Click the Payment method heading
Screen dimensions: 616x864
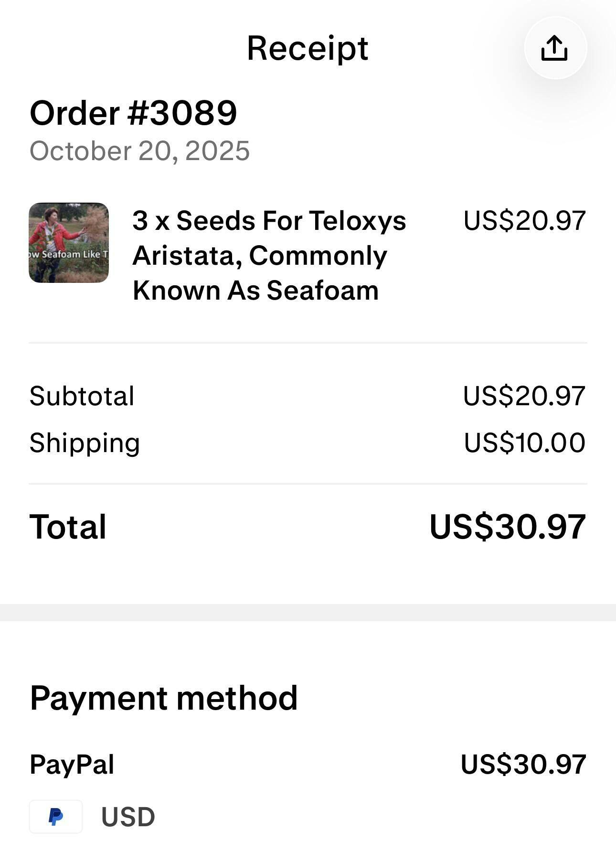tap(164, 698)
